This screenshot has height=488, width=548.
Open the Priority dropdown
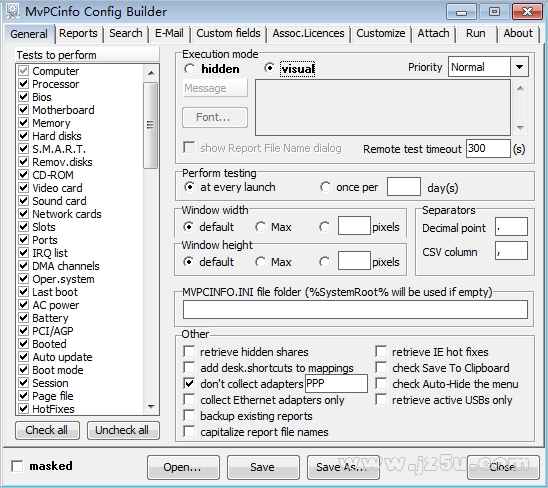(519, 67)
